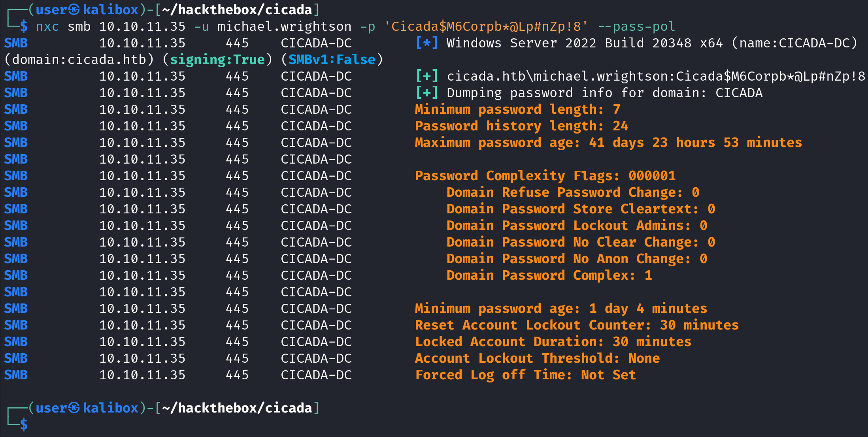Click the Kali skull icon in bottom prompt

(74, 408)
